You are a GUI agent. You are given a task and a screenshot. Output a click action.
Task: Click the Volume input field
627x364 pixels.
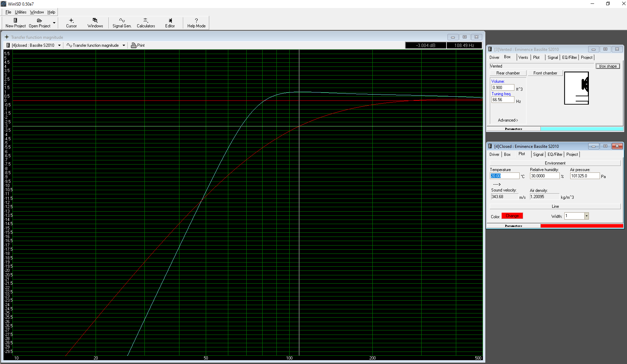(503, 88)
